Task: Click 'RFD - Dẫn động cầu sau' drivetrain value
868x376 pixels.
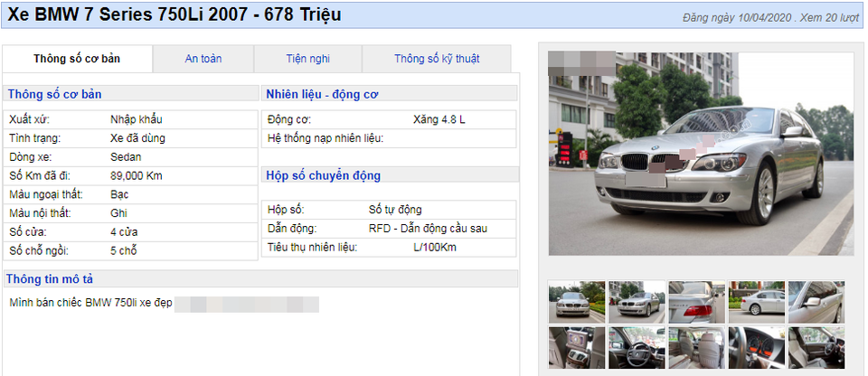Action: point(428,229)
